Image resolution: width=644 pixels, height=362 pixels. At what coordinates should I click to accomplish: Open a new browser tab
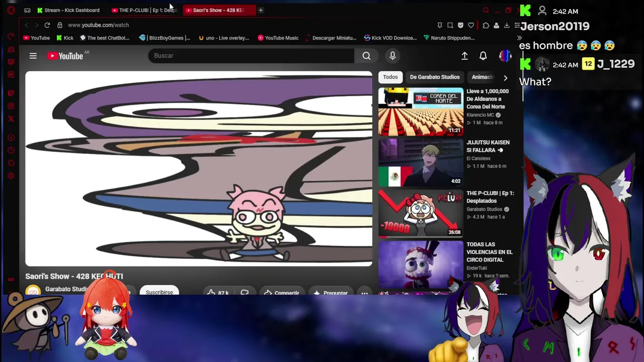[x=261, y=10]
